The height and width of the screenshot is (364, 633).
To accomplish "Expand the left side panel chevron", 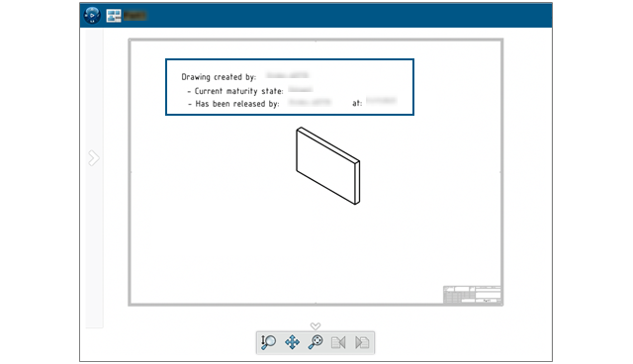I will click(x=94, y=158).
